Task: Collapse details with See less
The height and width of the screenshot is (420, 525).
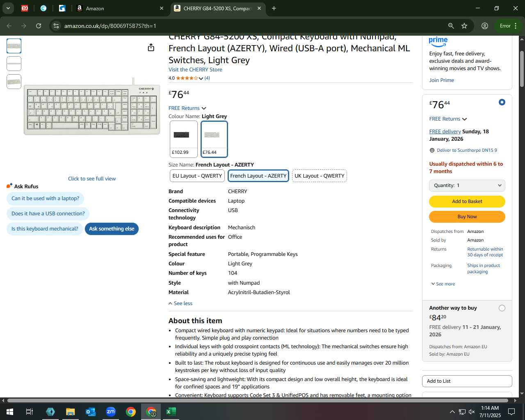Action: [180, 304]
